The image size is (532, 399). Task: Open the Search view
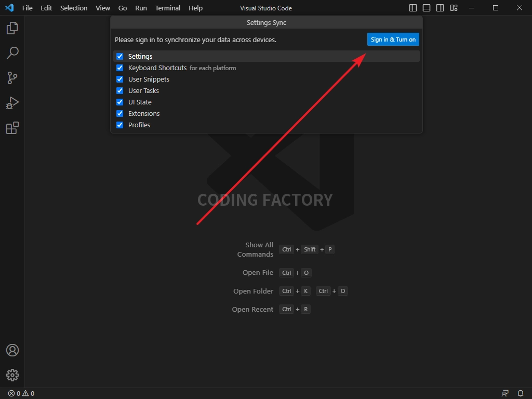(x=12, y=53)
